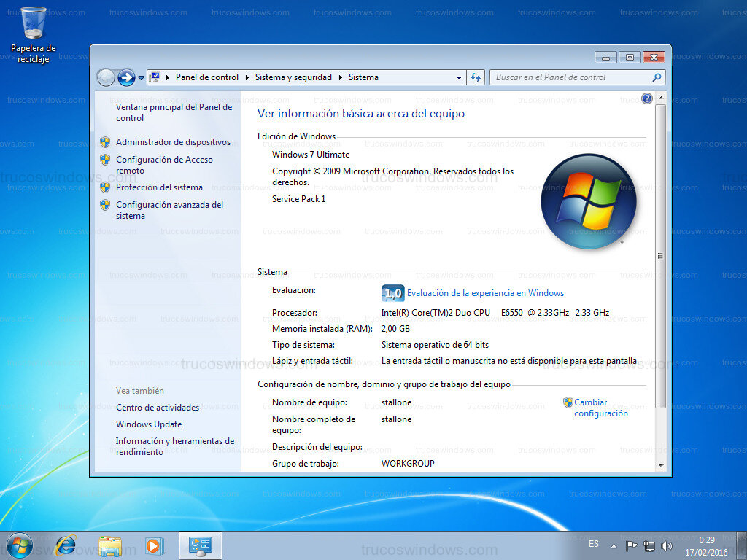Click the 1.0 experience rating badge

click(392, 292)
